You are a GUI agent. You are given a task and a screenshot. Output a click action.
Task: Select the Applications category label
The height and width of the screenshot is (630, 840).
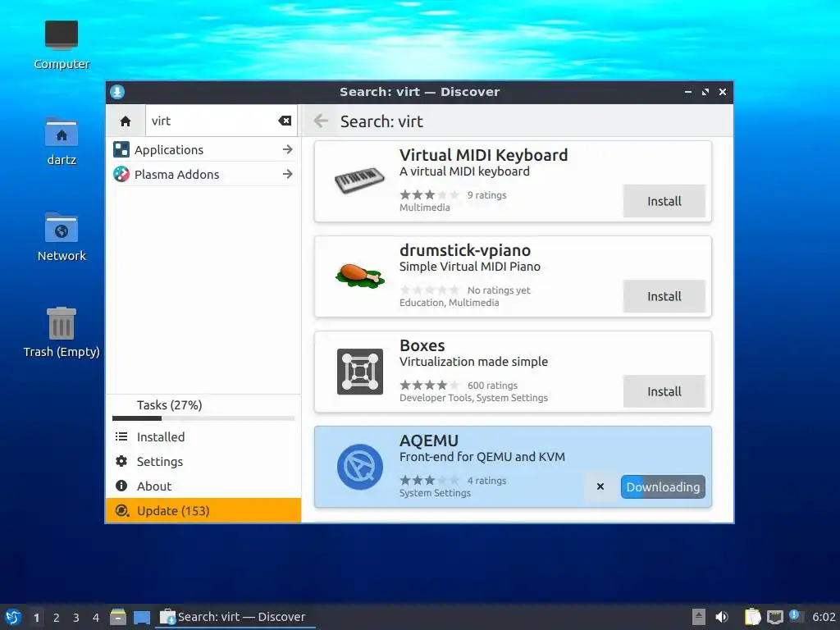point(169,150)
